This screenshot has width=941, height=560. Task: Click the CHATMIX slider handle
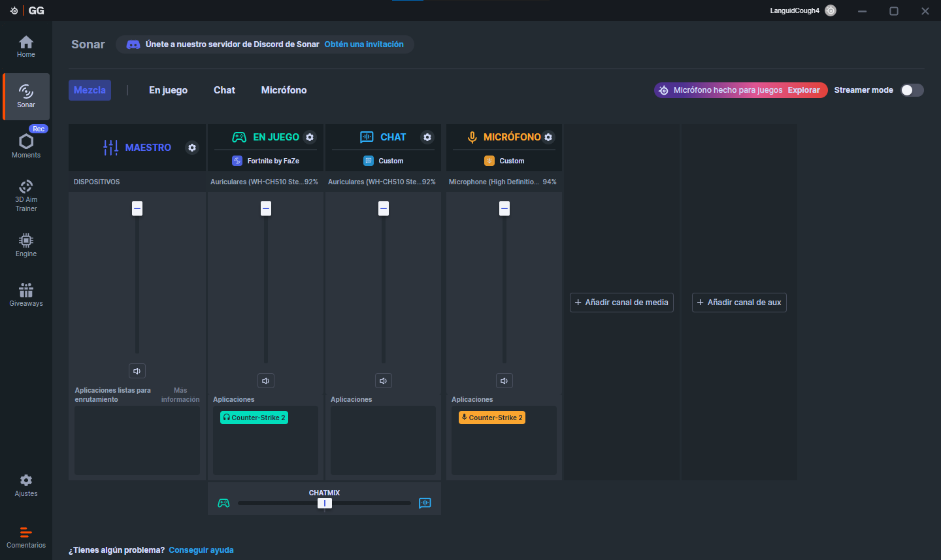click(325, 503)
